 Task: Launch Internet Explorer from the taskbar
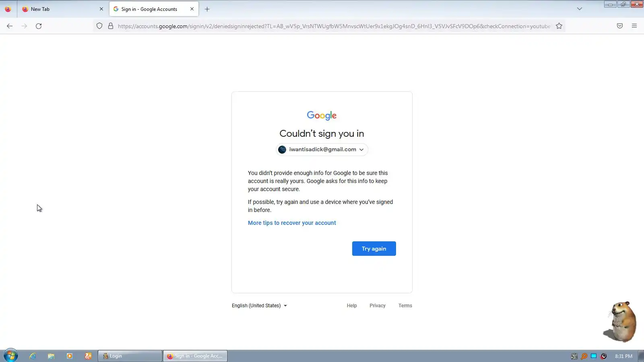[x=33, y=356]
